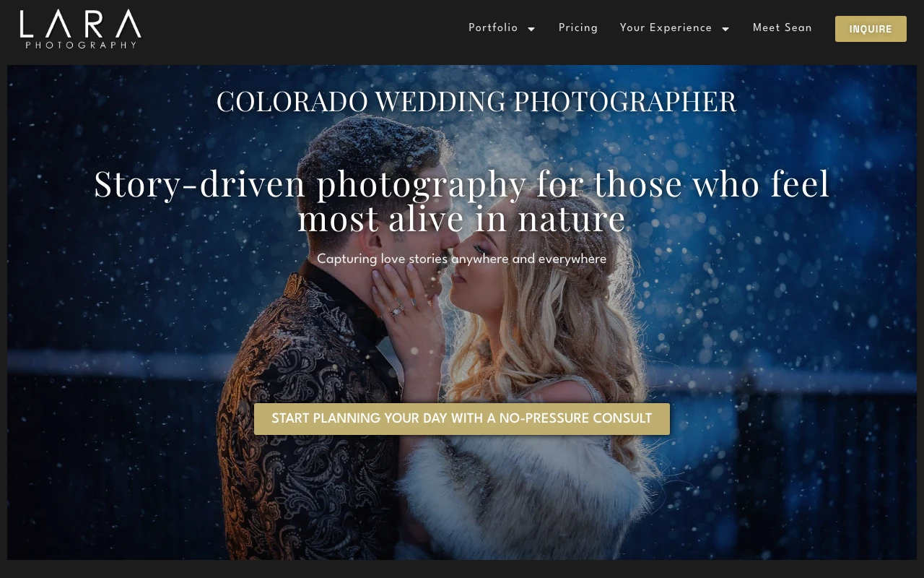Open the Portfolio menu item
This screenshot has height=578, width=924.
click(x=493, y=28)
